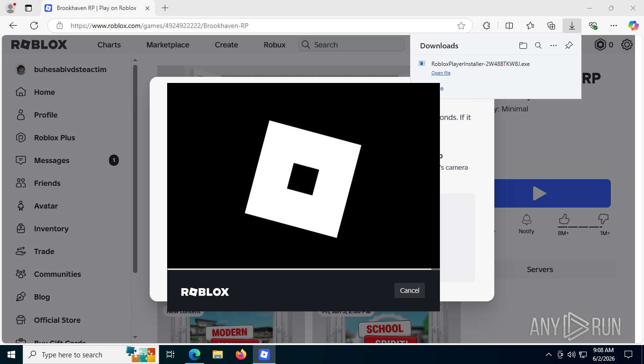Click sidebar scrollbar down arrow
This screenshot has width=644, height=364.
pos(135,337)
